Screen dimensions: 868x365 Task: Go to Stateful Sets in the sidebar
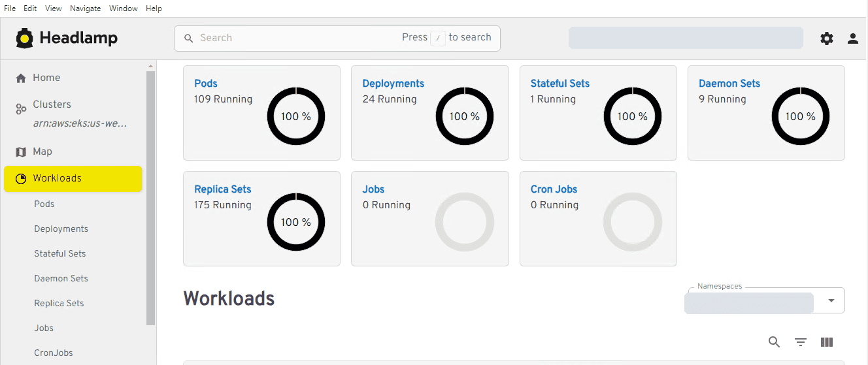coord(60,253)
